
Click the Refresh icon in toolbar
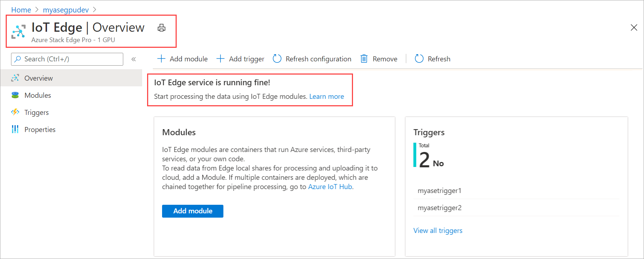(x=419, y=59)
